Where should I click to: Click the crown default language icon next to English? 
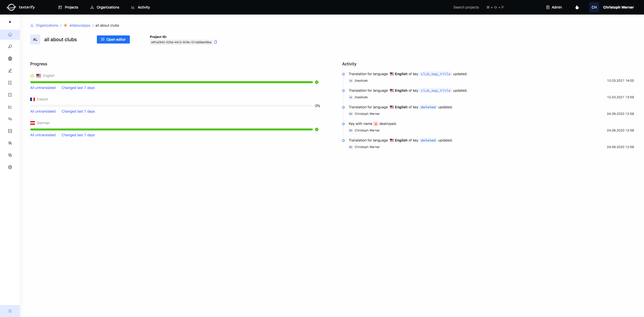[32, 76]
